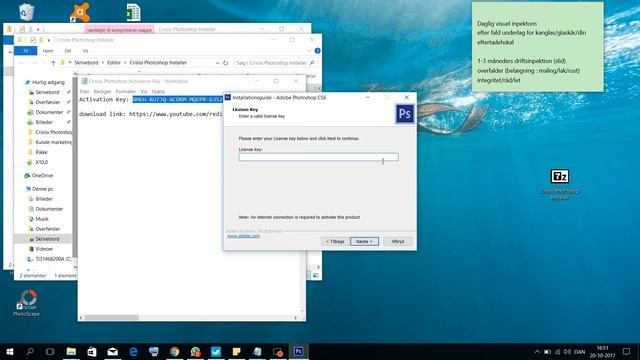Open the Fil tab in Explorer

(x=25, y=51)
